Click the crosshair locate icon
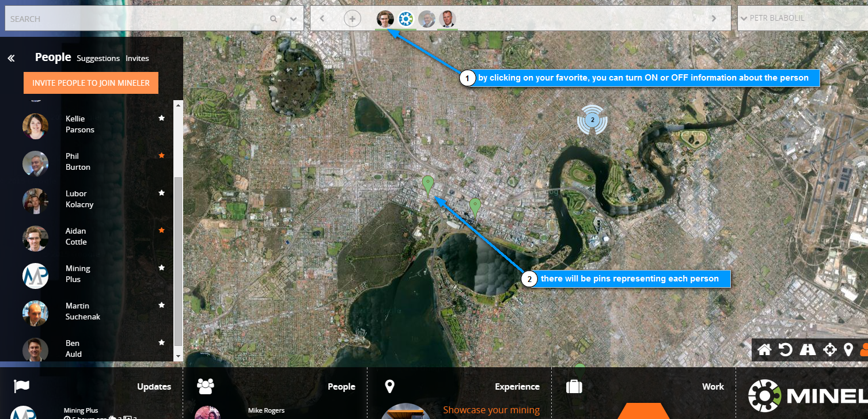This screenshot has height=419, width=868. (x=829, y=349)
